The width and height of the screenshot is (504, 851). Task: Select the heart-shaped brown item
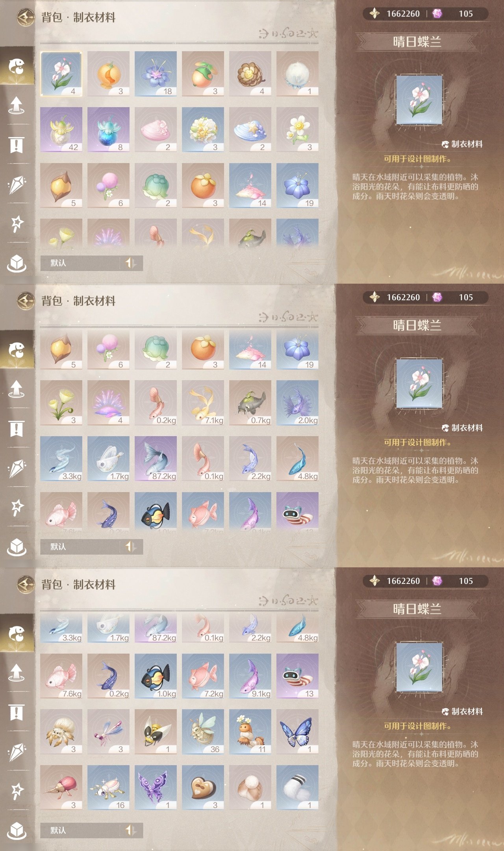[x=203, y=788]
